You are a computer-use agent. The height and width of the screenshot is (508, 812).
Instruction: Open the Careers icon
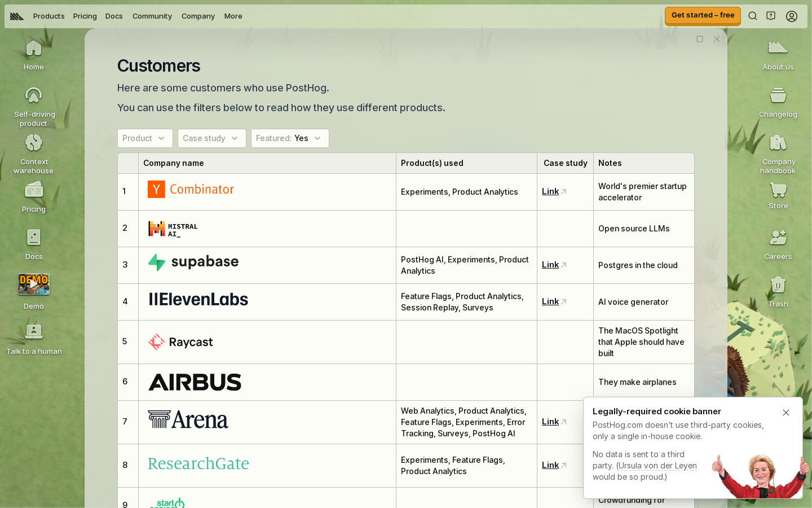pyautogui.click(x=778, y=244)
